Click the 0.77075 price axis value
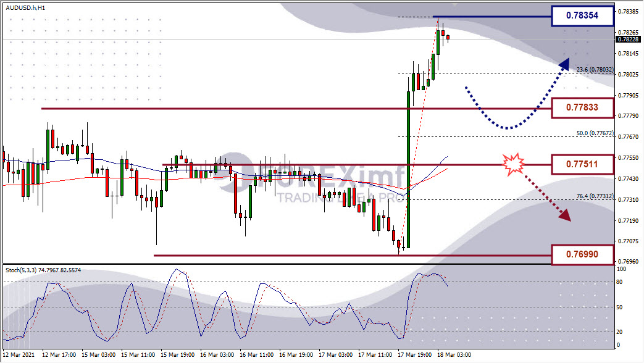The image size is (644, 363). 629,241
